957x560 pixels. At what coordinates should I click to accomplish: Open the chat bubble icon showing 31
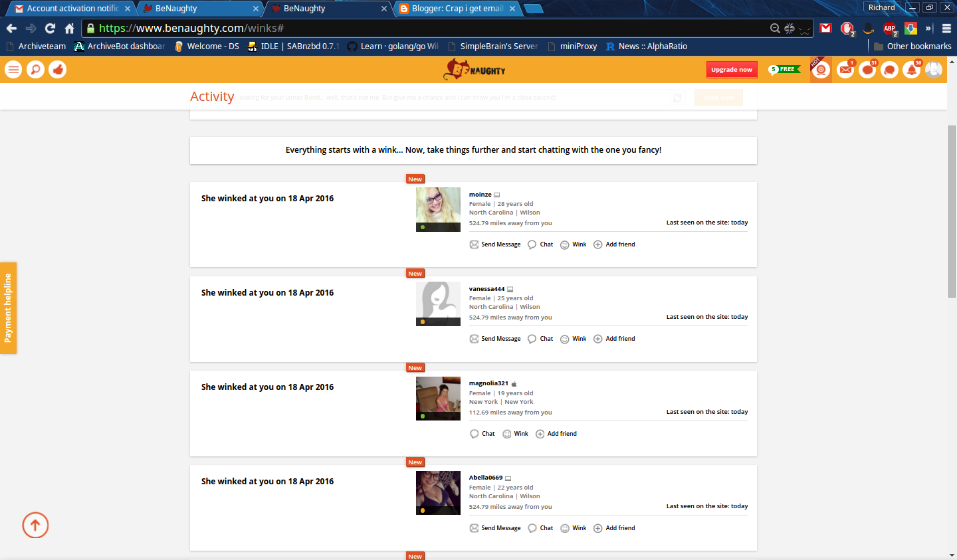[867, 69]
